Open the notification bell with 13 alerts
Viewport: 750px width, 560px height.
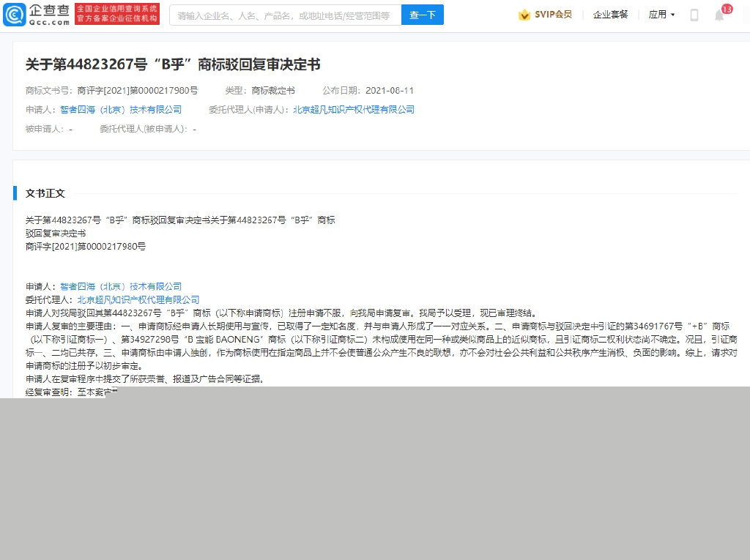tap(719, 15)
